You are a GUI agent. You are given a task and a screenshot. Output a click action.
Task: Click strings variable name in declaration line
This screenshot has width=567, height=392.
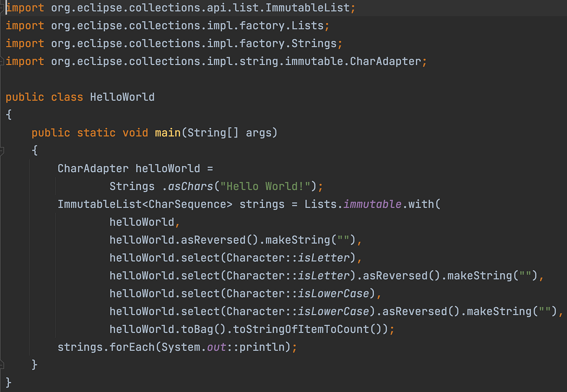pos(262,205)
